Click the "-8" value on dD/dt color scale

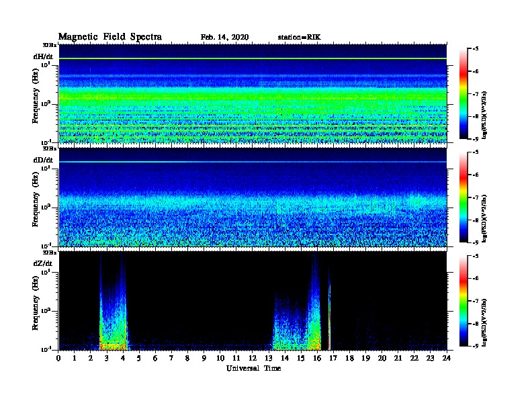tap(475, 220)
